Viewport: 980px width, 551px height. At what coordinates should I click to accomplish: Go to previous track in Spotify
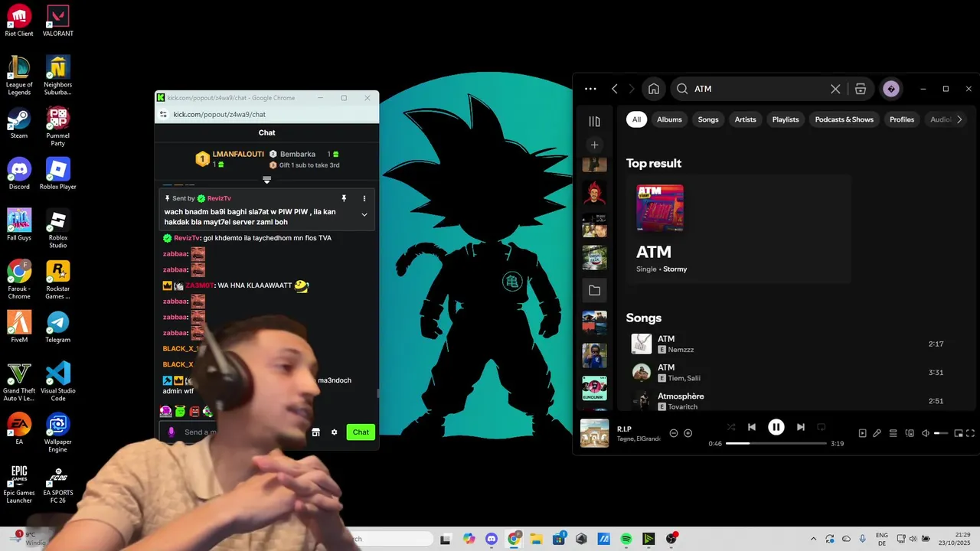click(752, 427)
